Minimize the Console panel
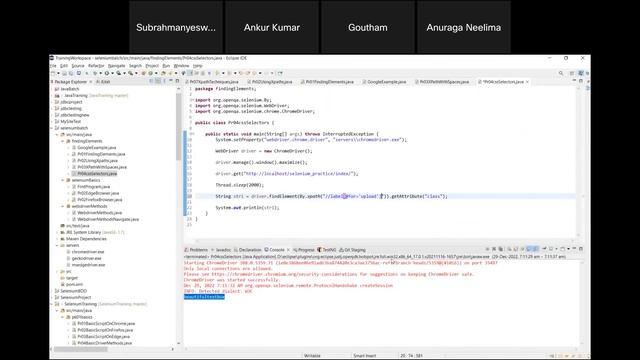The image size is (640, 360). [574, 249]
